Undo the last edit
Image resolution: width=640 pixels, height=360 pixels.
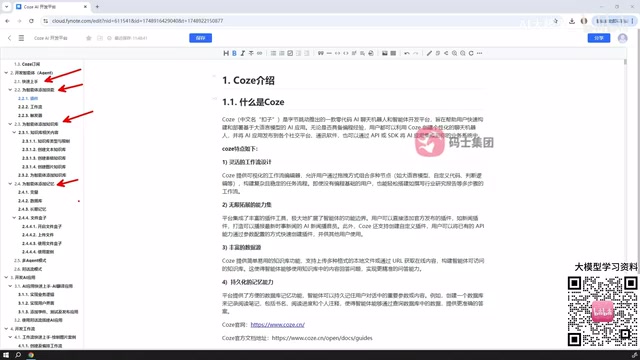pyautogui.click(x=407, y=53)
